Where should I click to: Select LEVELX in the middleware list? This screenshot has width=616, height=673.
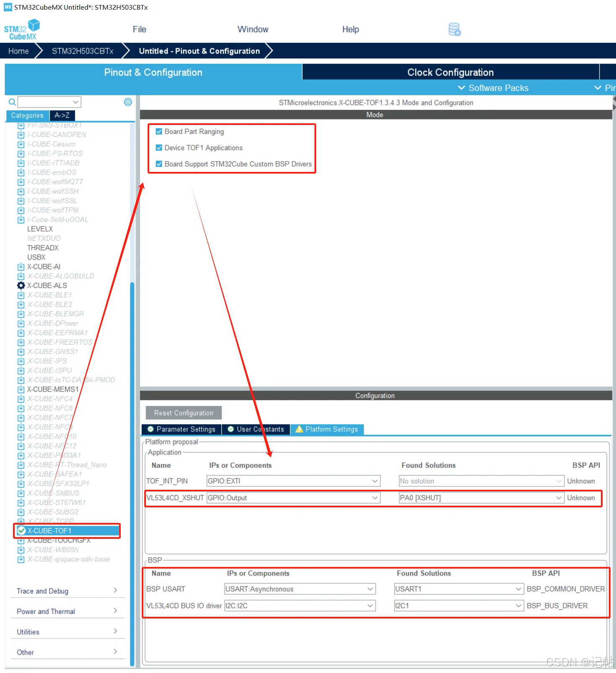[x=40, y=229]
